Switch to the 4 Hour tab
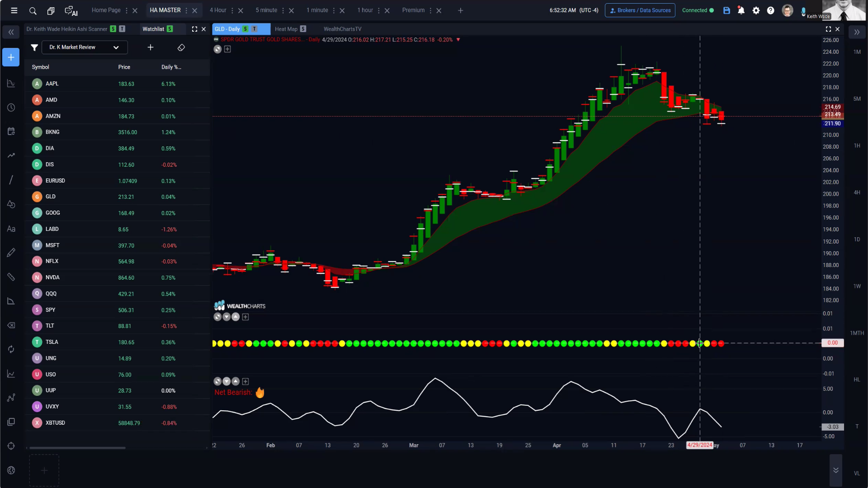Viewport: 868px width, 488px height. pos(218,10)
